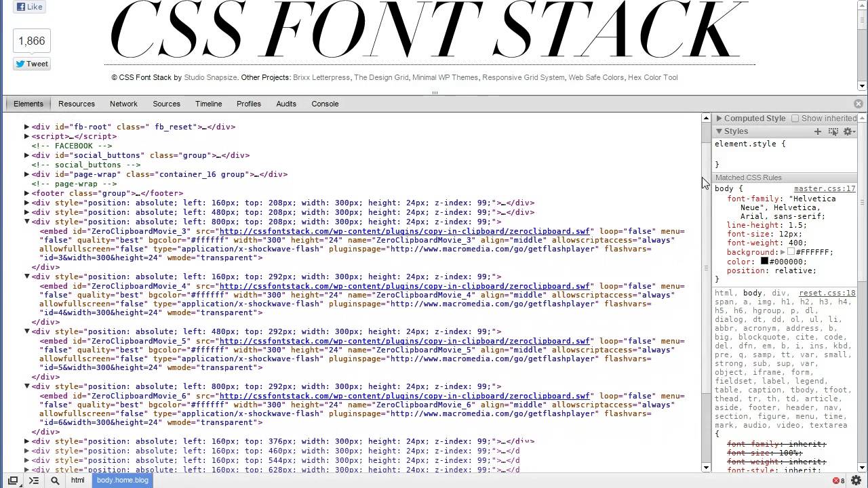Expand the fb-root div node
Viewport: 868px width, 488px height.
coord(26,127)
